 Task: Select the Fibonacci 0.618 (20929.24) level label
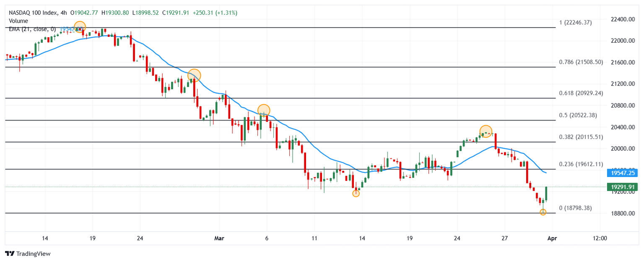click(x=581, y=93)
